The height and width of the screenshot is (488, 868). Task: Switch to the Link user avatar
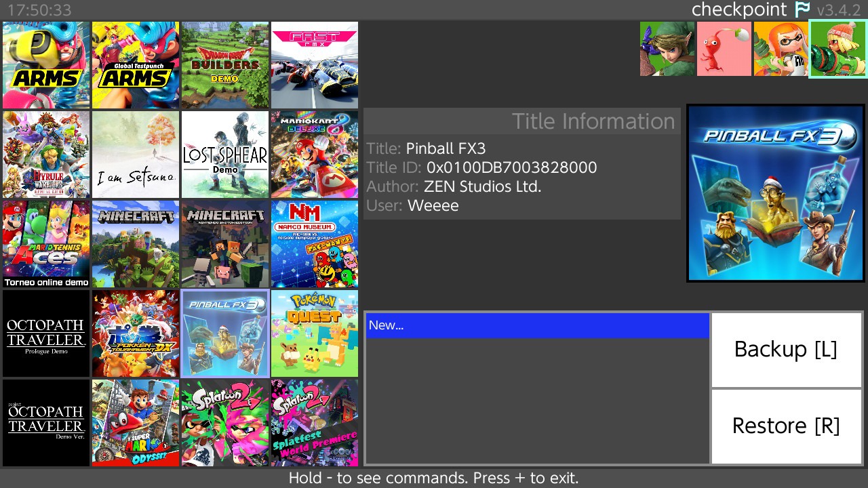667,49
